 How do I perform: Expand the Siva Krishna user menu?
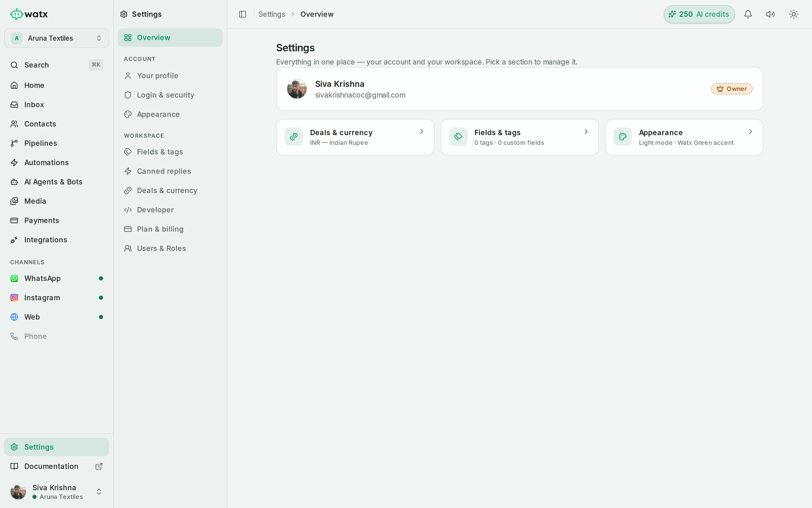[x=56, y=491]
